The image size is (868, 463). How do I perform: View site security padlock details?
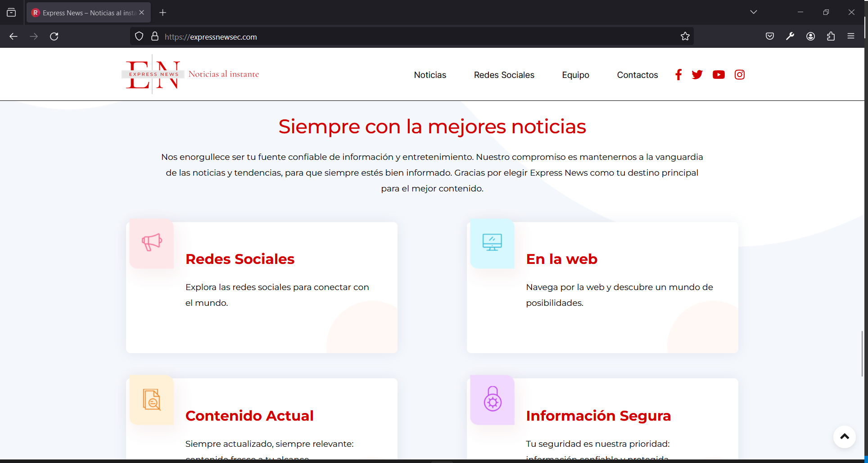155,36
